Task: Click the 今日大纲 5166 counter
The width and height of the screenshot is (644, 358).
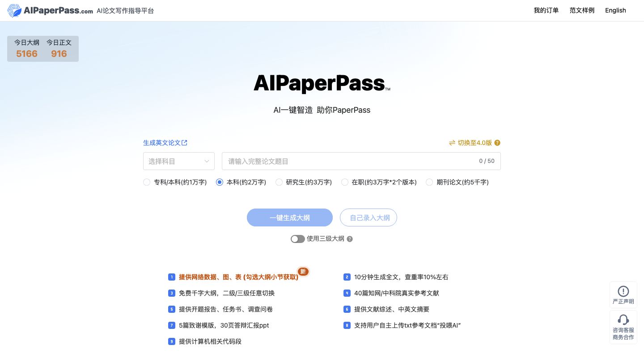Action: click(27, 49)
